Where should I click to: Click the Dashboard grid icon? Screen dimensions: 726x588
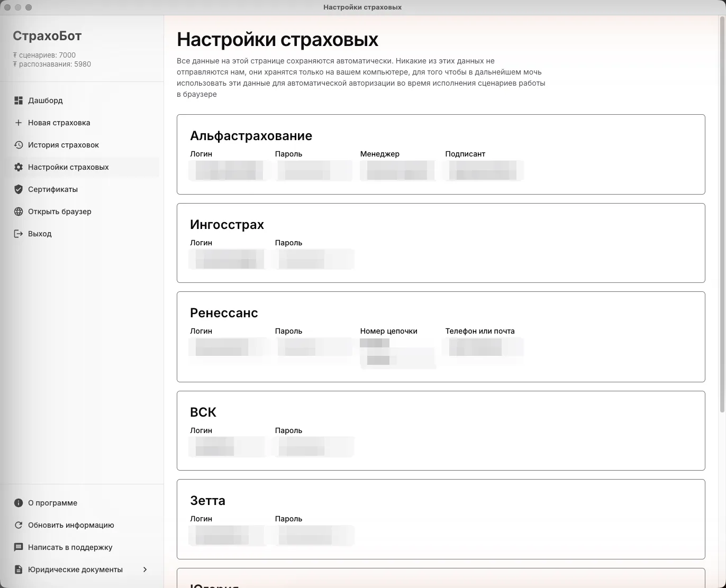tap(19, 100)
